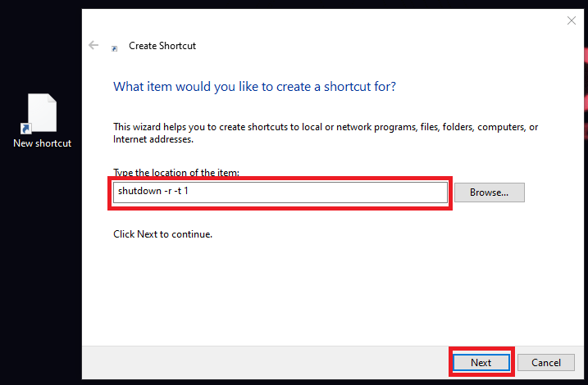Click the gray footer bar left of Next
588x385 pixels.
tap(262, 363)
